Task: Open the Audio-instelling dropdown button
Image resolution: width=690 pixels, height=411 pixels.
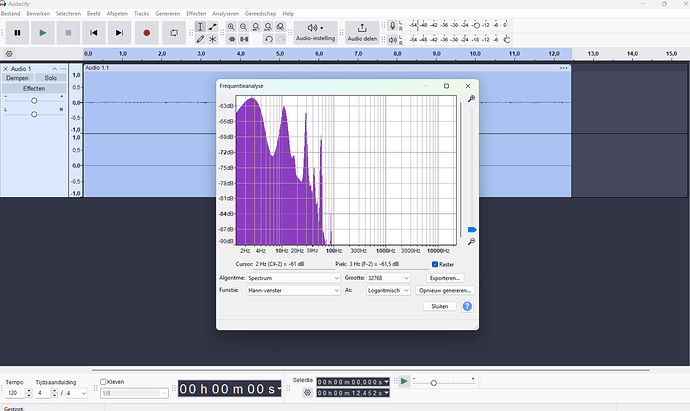Action: coord(316,33)
